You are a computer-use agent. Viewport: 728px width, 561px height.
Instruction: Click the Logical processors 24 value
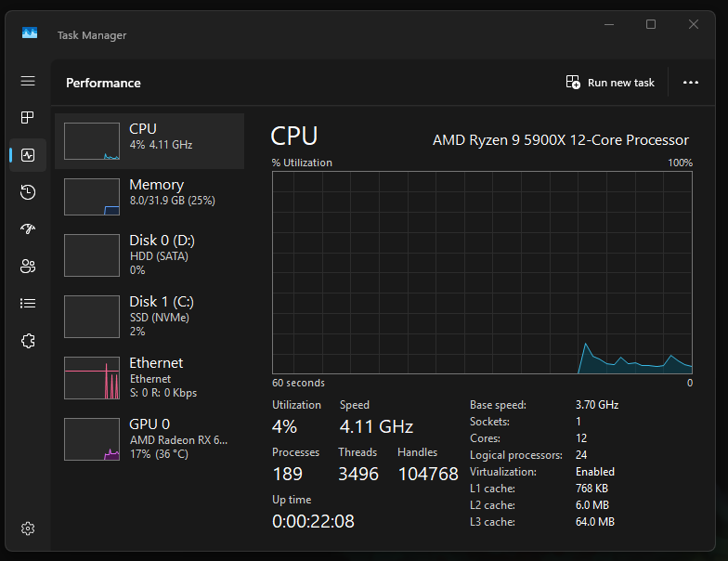click(x=581, y=455)
